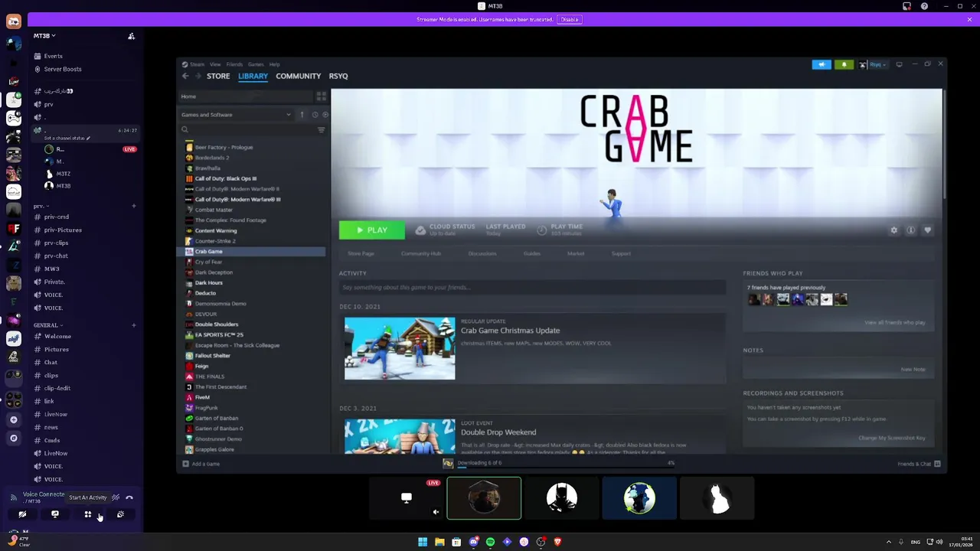Select Dark Deception in the game list
980x551 pixels.
tap(214, 272)
